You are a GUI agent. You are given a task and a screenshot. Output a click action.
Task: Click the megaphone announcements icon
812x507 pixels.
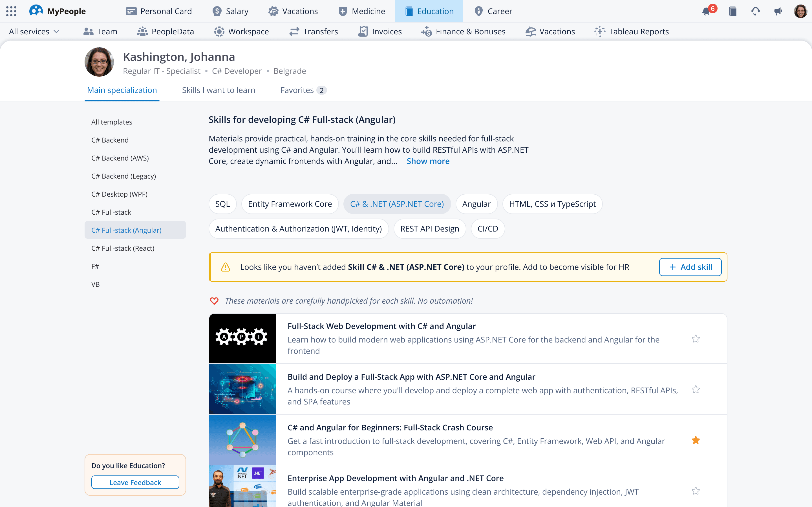778,11
